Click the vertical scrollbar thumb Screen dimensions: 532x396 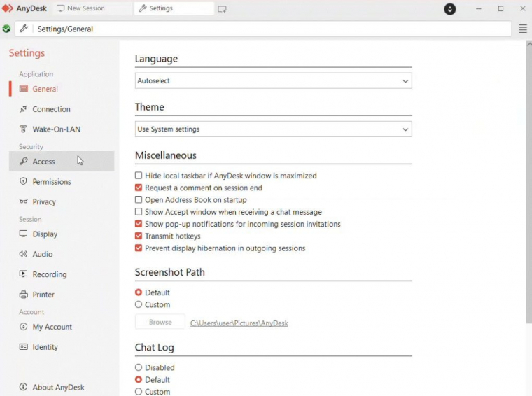(x=529, y=185)
